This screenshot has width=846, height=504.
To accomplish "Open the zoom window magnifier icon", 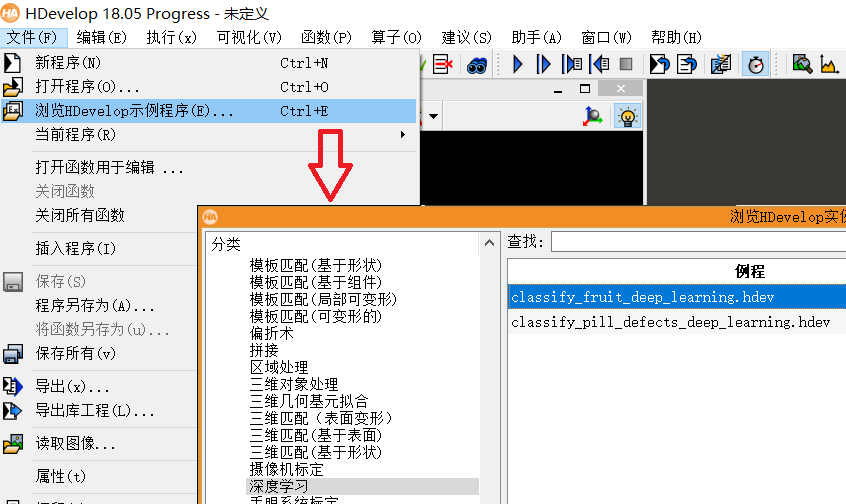I will tap(802, 64).
